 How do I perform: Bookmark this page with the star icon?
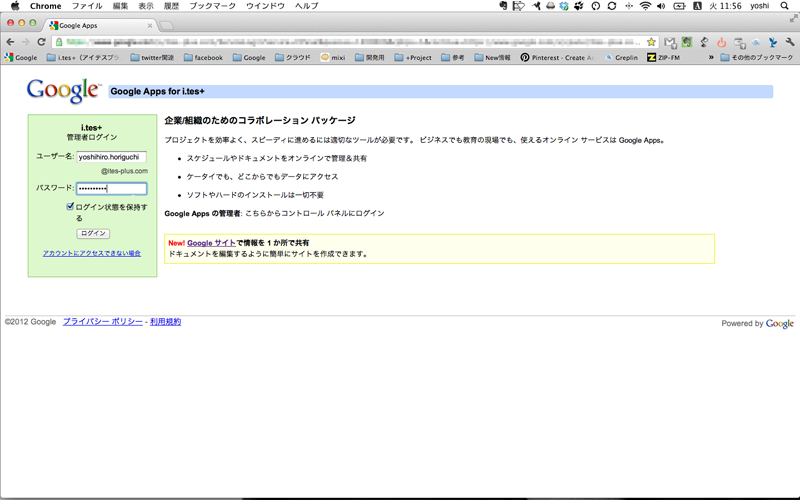tap(651, 42)
